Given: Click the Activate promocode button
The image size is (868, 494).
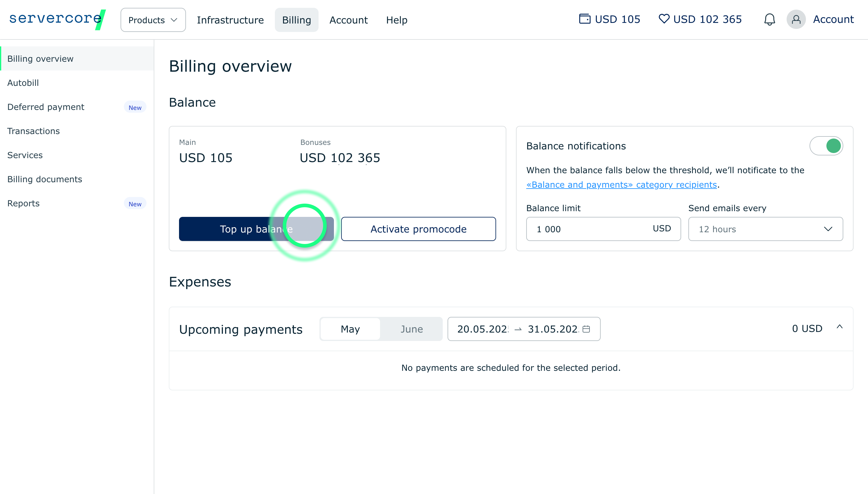Looking at the screenshot, I should (418, 229).
